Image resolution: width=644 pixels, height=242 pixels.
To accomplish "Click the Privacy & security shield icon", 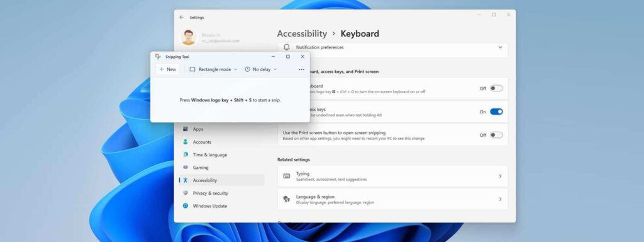I will pyautogui.click(x=186, y=193).
